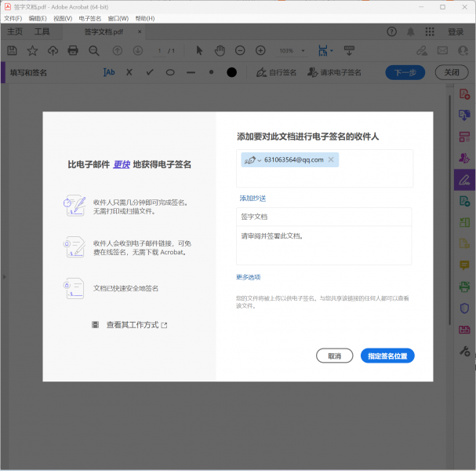Open Export PDF tool in sidebar
Image resolution: width=476 pixels, height=471 pixels.
pyautogui.click(x=464, y=115)
